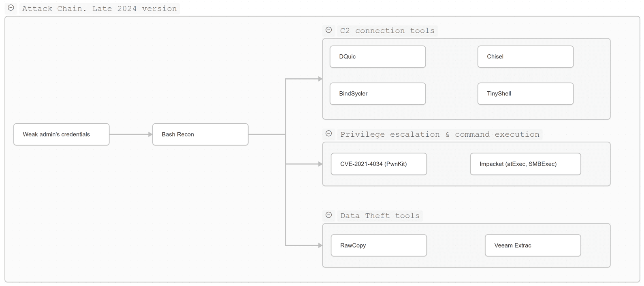Select the Weak admin's credentials node
The width and height of the screenshot is (644, 286).
62,134
